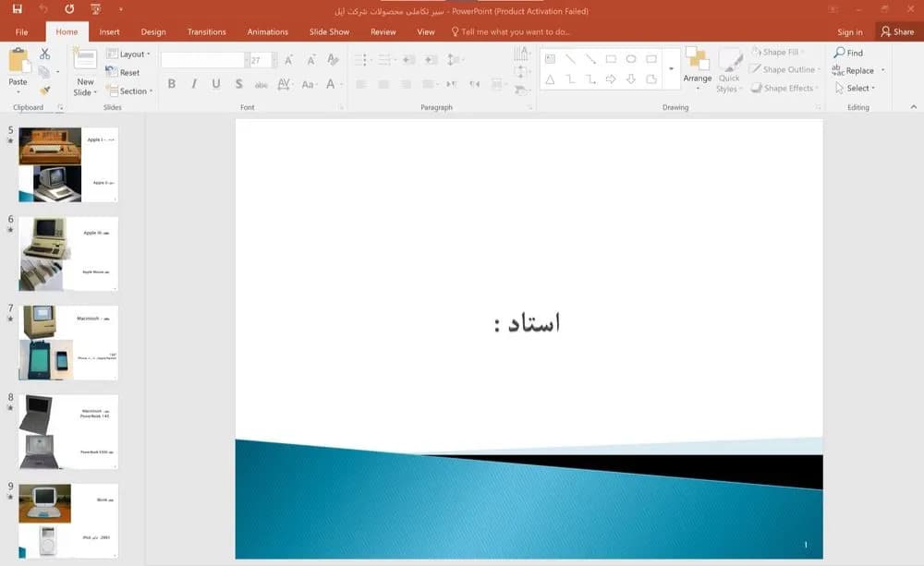Select the Isosceles Triangle shape
Viewport: 924px width, 566px height.
(550, 78)
